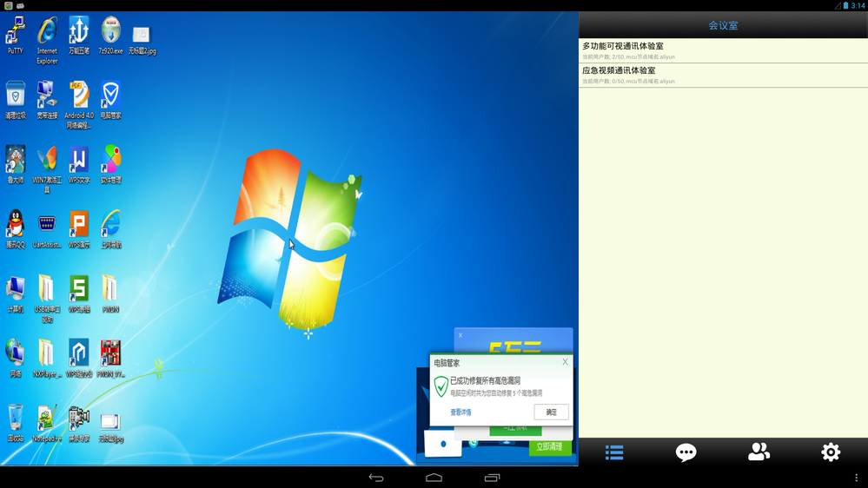Viewport: 868px width, 488px height.
Task: Switch to the chat bubble tab
Action: tap(686, 452)
